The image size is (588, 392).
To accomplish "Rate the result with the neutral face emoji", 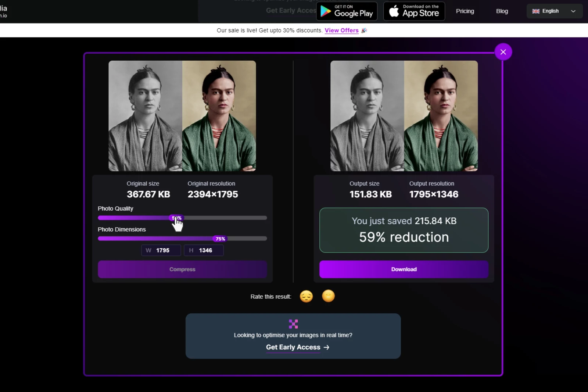I will pyautogui.click(x=329, y=296).
